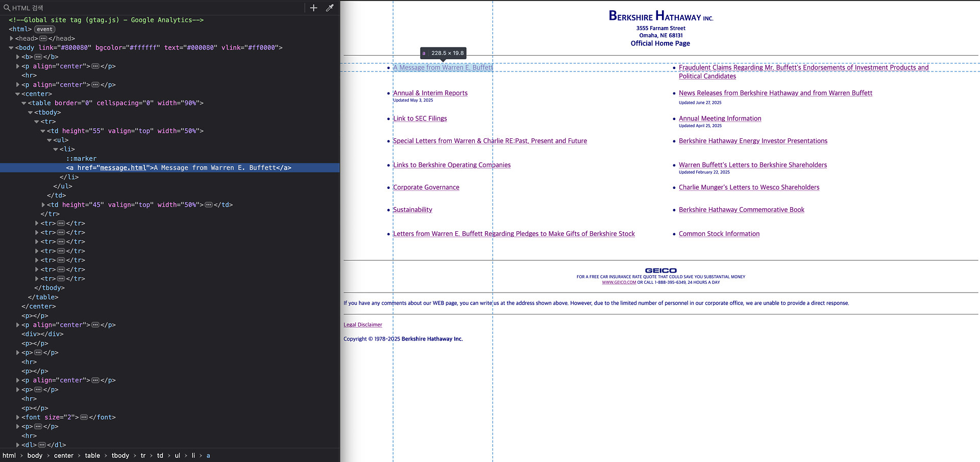Click ellipsis badge in the dl element
The image size is (980, 462).
(x=42, y=445)
